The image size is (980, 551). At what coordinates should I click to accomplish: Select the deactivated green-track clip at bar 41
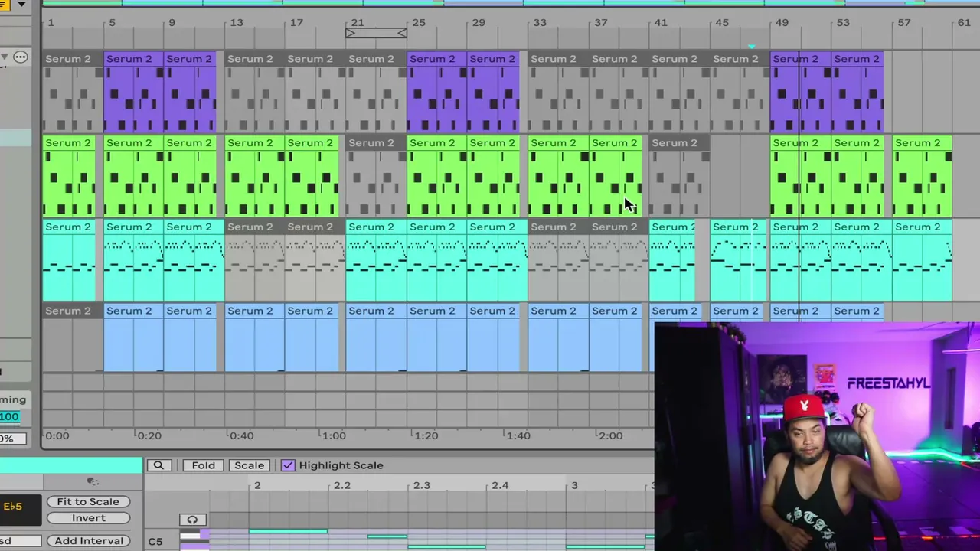[679, 176]
